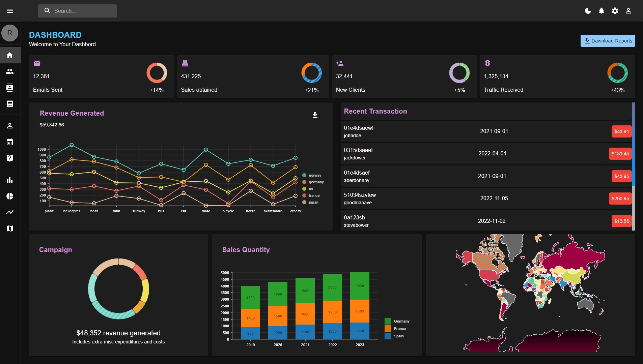Open the user profile icon
Screen dimensions: 643x364
coord(628,11)
